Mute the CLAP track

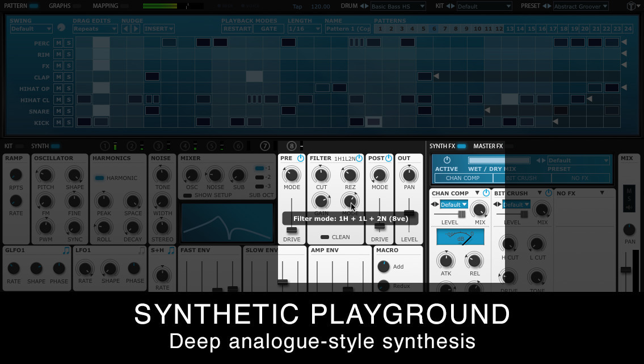tap(58, 77)
